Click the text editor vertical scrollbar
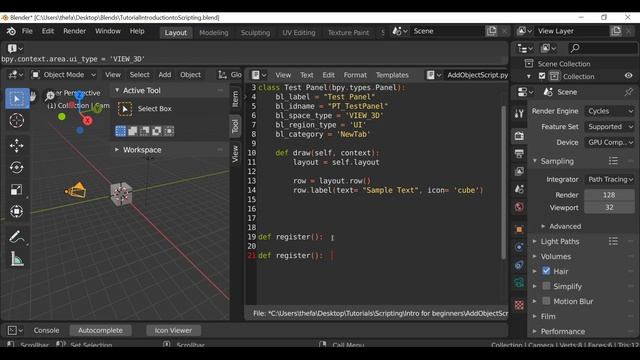 504,182
